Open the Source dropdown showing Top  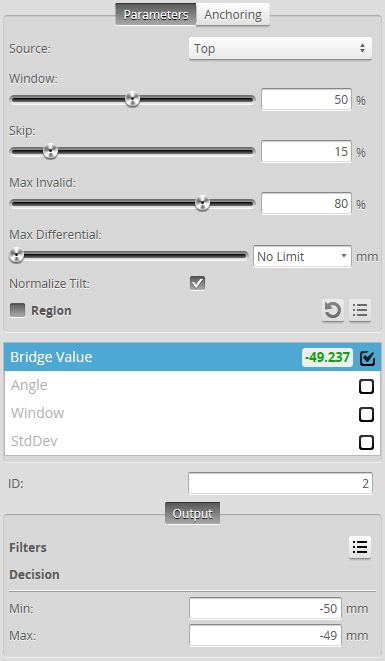coord(280,48)
